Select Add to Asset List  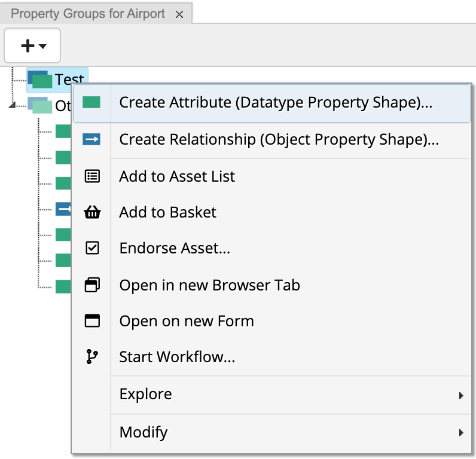coord(272,176)
